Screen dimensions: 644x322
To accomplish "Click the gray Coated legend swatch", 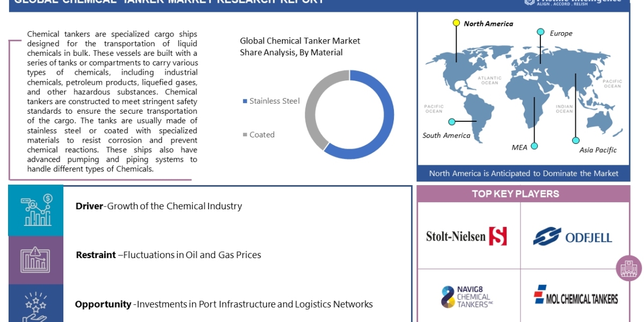I will pyautogui.click(x=245, y=135).
